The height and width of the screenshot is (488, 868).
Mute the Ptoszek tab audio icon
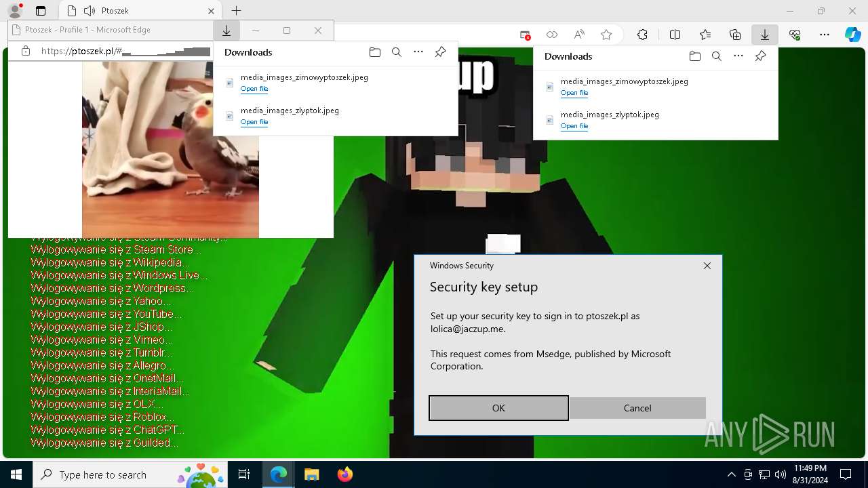[x=90, y=11]
